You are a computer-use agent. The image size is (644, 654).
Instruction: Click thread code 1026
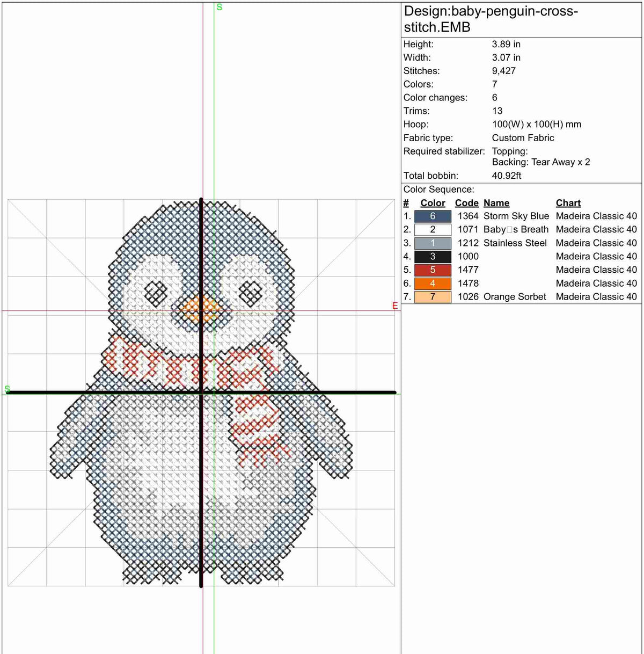[x=468, y=296]
